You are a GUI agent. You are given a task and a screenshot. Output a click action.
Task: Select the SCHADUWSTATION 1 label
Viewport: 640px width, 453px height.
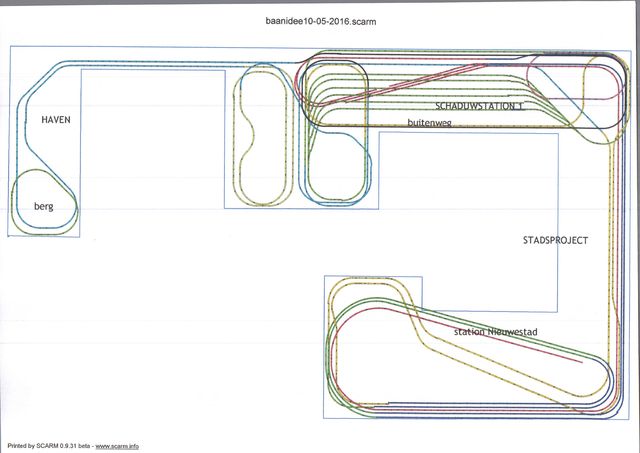479,106
